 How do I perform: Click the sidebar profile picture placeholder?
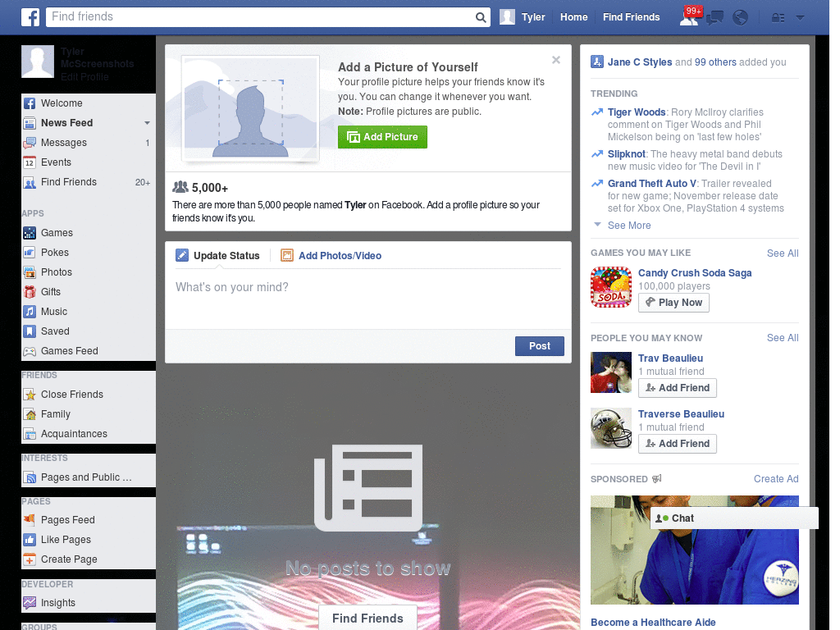click(38, 62)
